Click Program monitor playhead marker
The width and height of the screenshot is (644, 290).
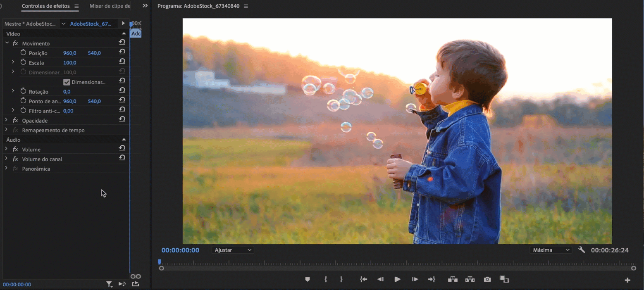tap(160, 262)
